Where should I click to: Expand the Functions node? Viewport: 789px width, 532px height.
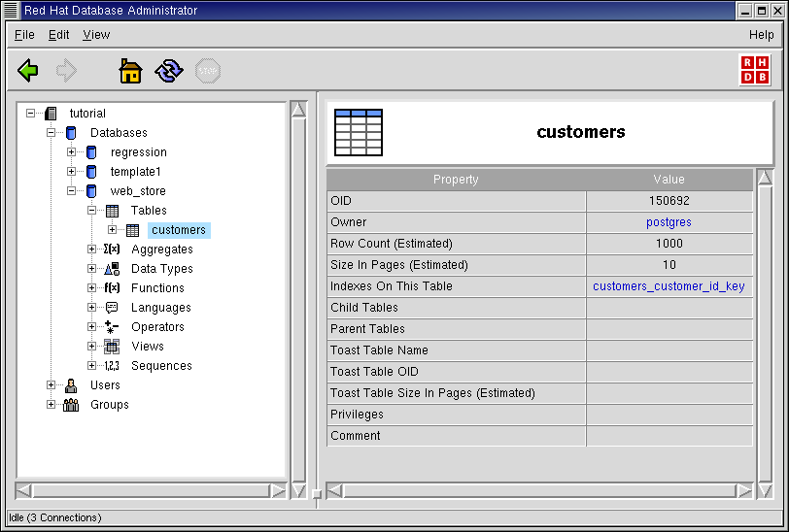(x=91, y=287)
